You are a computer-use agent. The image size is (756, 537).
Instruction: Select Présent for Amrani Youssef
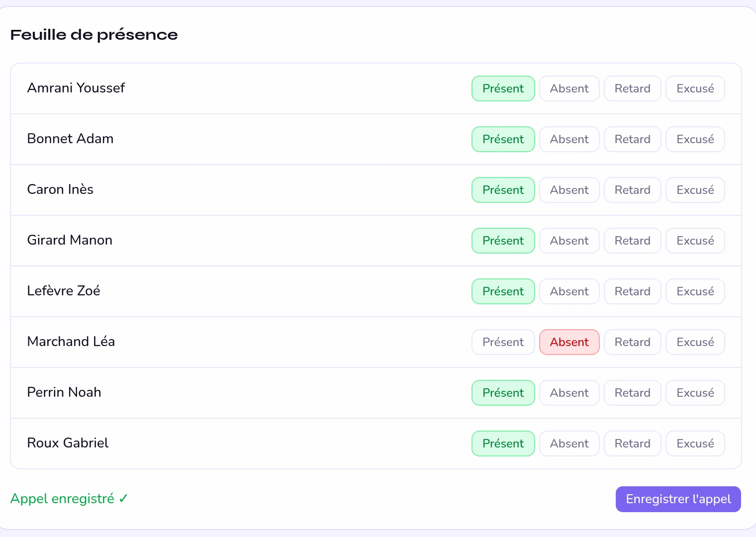(x=503, y=89)
